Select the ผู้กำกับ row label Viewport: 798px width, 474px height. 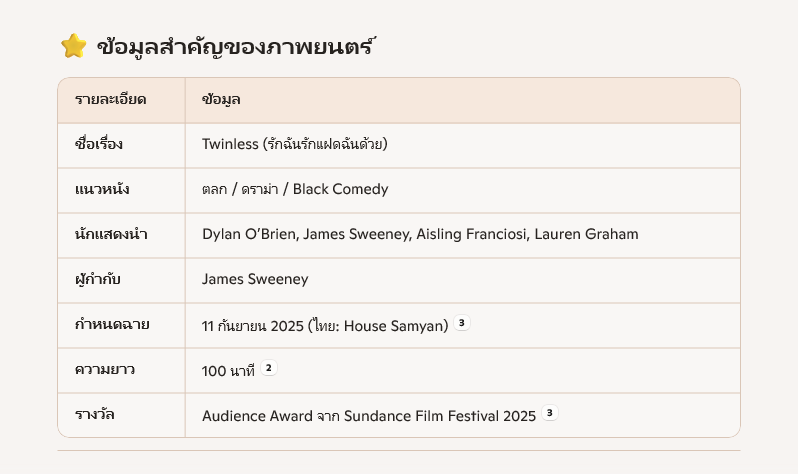[x=98, y=279]
